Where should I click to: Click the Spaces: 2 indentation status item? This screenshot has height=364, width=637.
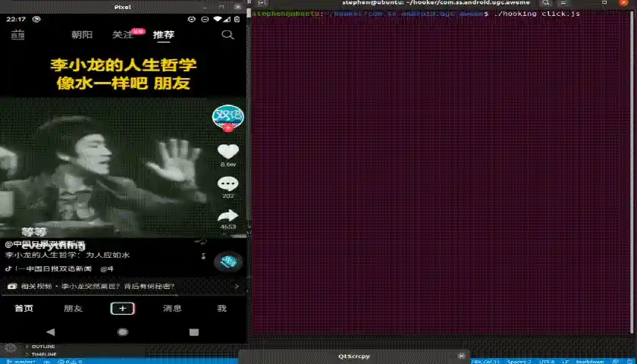coord(519,361)
